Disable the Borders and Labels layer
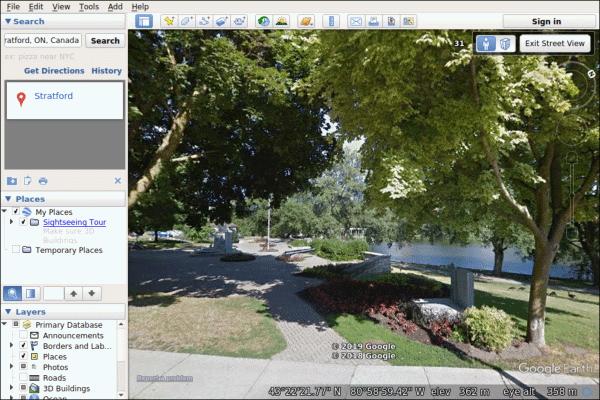The width and height of the screenshot is (600, 400). pos(23,345)
